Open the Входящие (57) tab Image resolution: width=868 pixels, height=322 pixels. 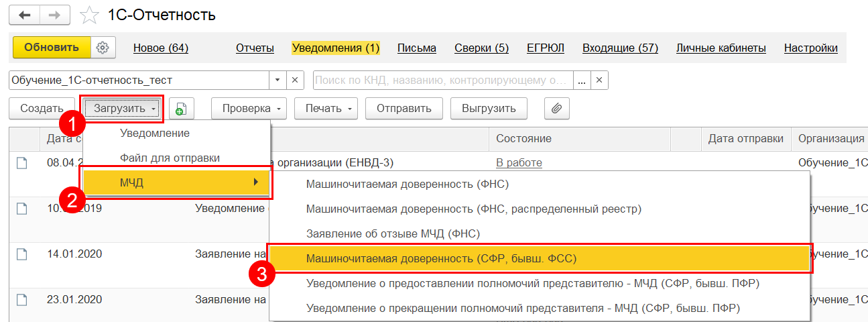[620, 48]
